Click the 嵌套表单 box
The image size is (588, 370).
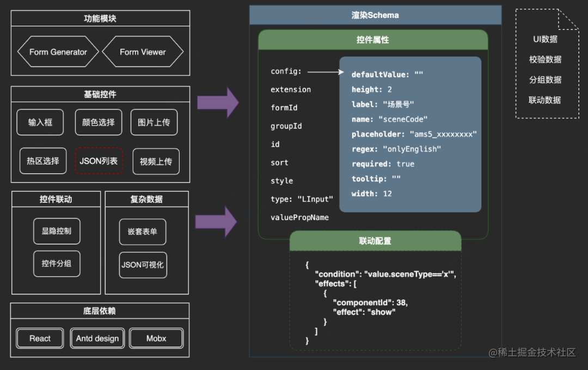143,232
